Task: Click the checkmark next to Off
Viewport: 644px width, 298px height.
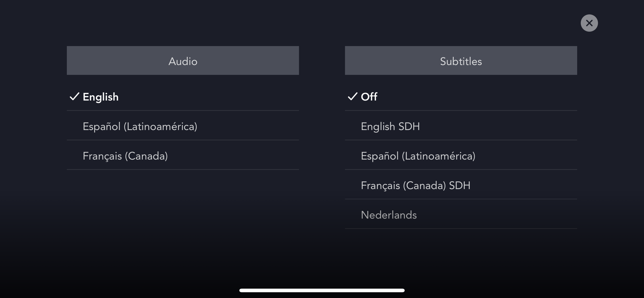Action: 352,97
